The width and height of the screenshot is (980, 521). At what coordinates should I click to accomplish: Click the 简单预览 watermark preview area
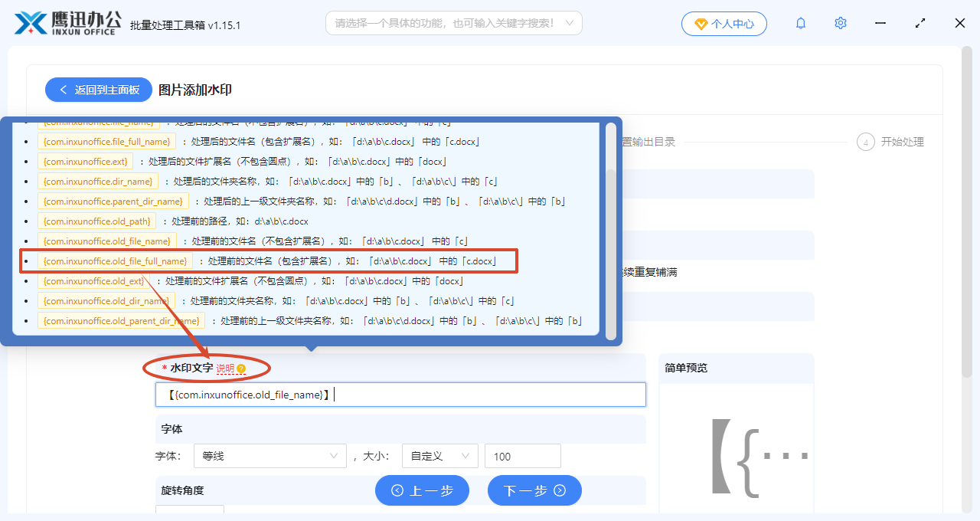pos(736,448)
